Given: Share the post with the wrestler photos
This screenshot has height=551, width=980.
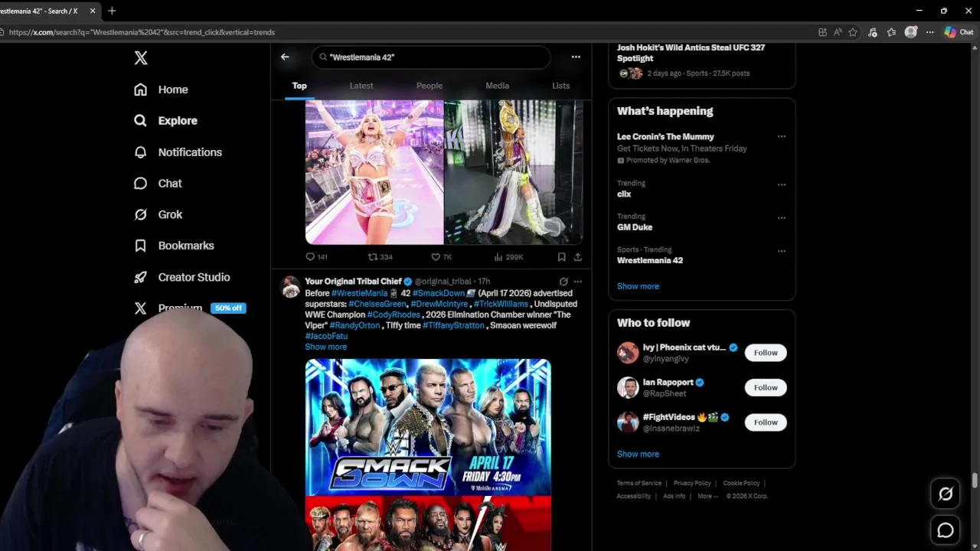Looking at the screenshot, I should click(577, 257).
